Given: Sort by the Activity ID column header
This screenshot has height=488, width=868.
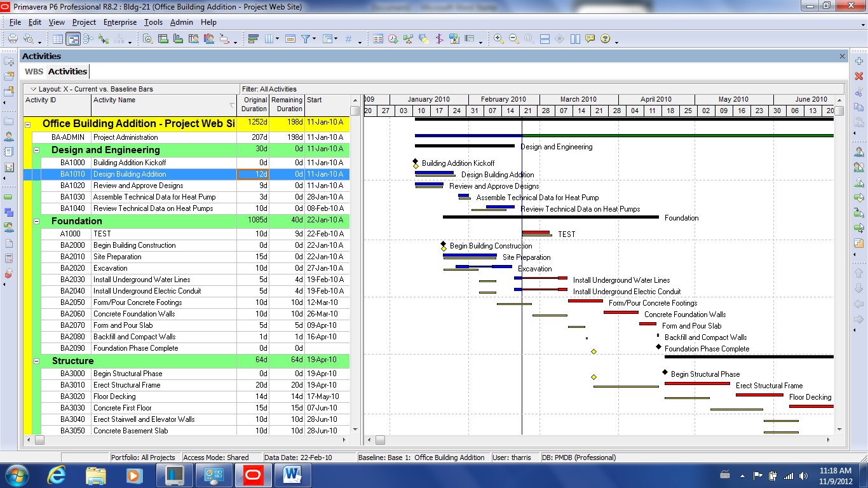Looking at the screenshot, I should point(57,105).
